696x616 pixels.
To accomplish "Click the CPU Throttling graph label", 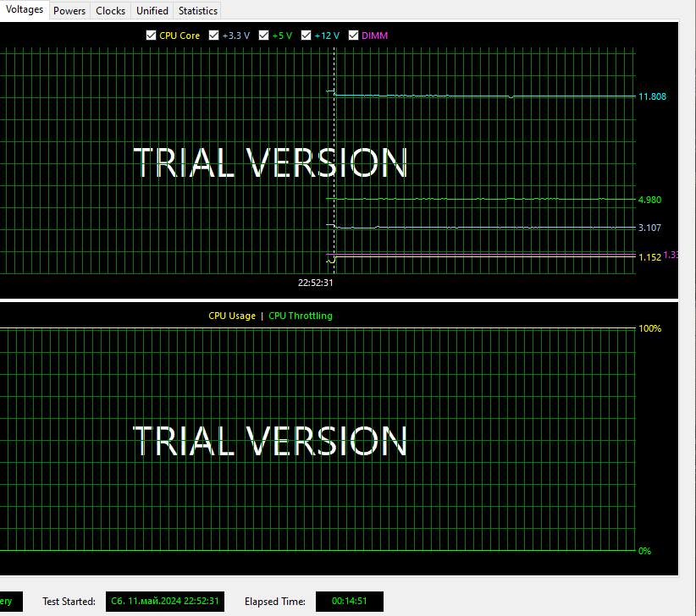I will click(x=301, y=316).
